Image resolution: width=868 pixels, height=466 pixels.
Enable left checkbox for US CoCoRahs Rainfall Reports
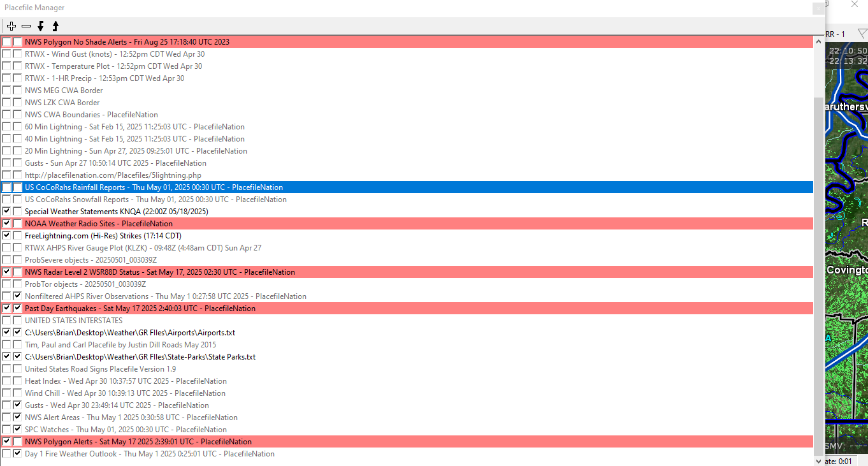click(7, 187)
